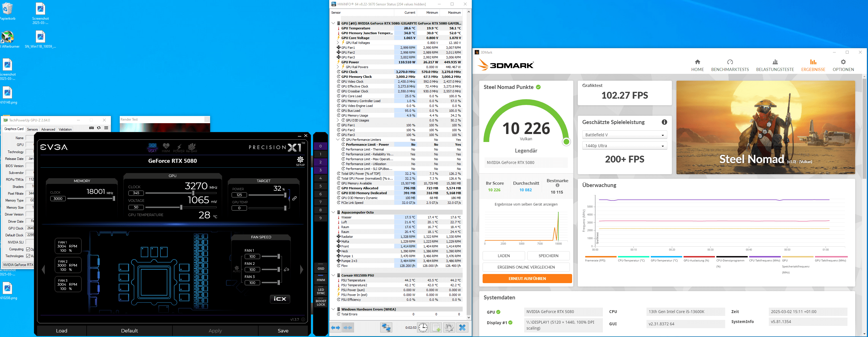Open the Sensors tab in GPU-Z
Viewport: 868px width, 337px height.
point(32,129)
